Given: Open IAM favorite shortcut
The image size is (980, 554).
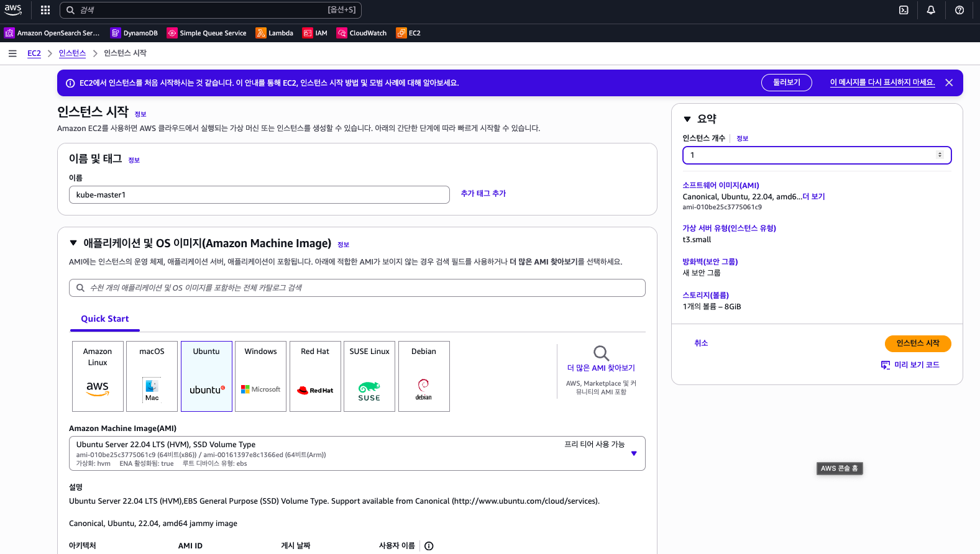Looking at the screenshot, I should tap(315, 33).
